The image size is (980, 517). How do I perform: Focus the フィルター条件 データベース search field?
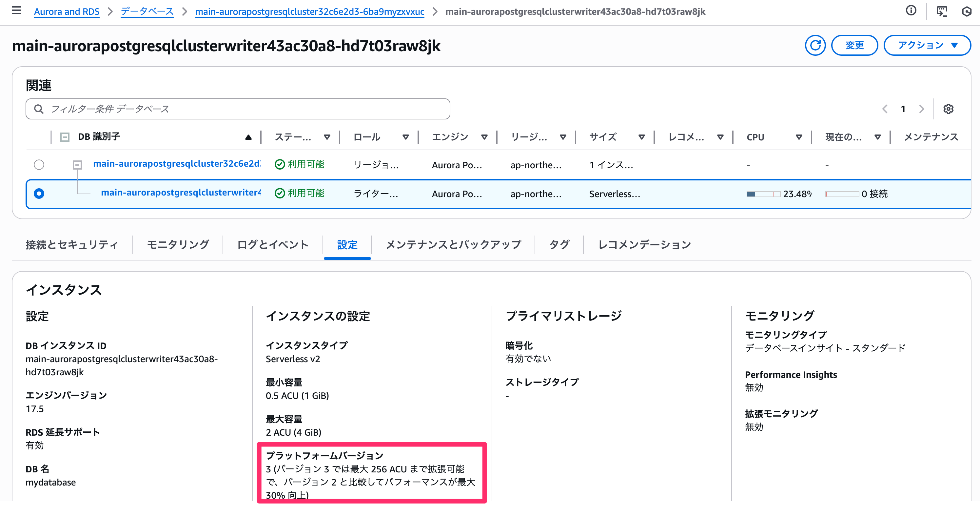[x=238, y=109]
